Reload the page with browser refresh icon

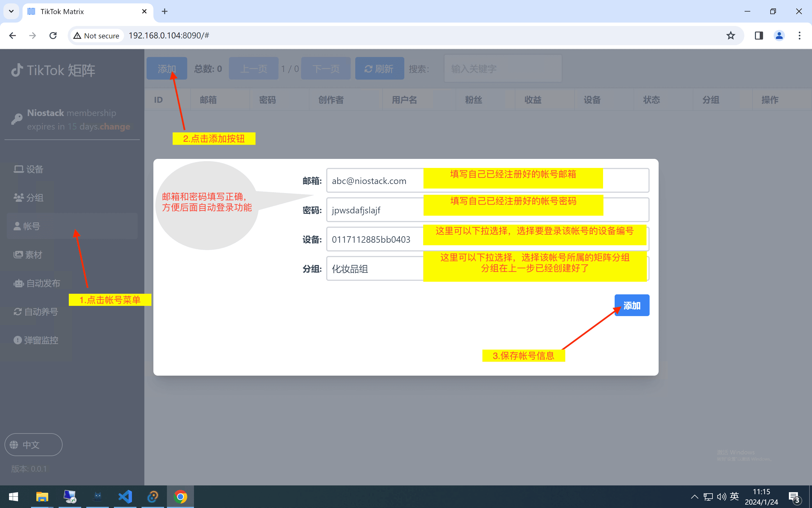pyautogui.click(x=53, y=36)
